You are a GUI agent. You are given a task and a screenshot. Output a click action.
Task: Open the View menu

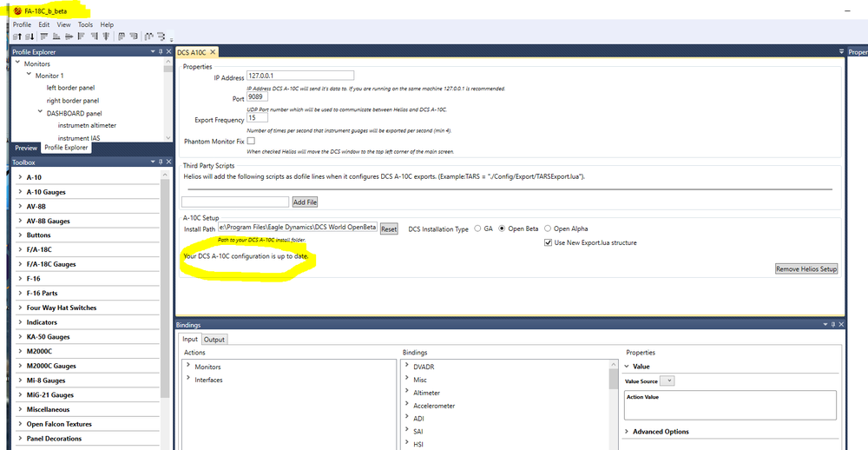(63, 24)
